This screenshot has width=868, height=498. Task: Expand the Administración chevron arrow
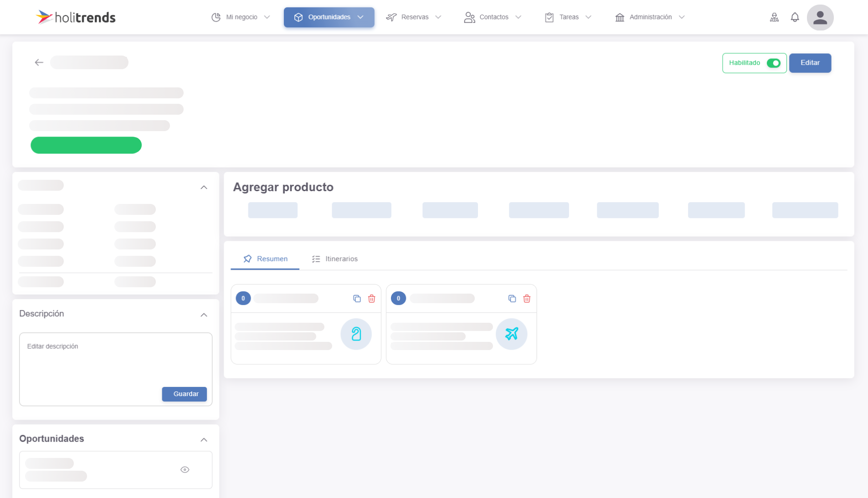pos(682,17)
